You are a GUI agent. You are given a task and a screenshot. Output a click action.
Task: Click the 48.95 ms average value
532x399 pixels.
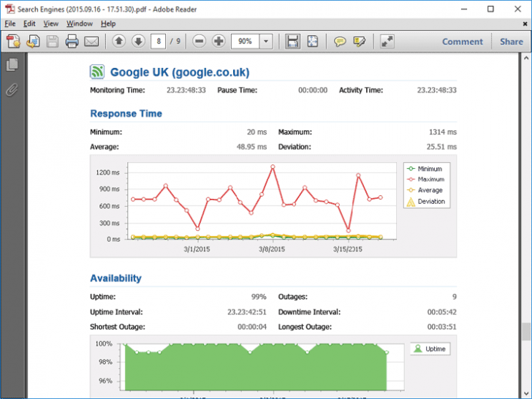[251, 147]
